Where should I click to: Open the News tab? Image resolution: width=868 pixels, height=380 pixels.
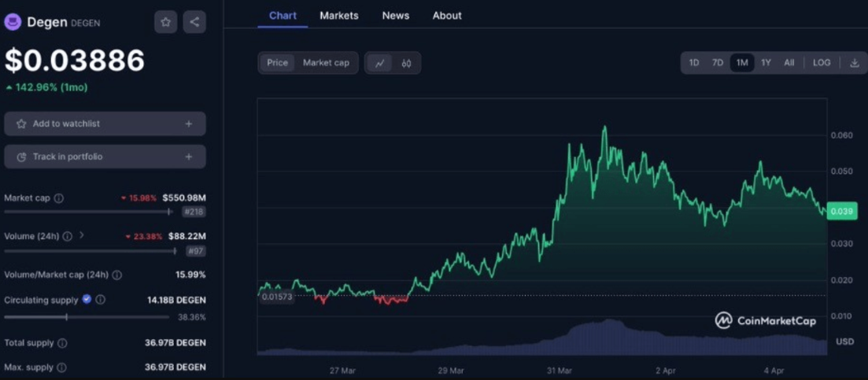tap(396, 16)
